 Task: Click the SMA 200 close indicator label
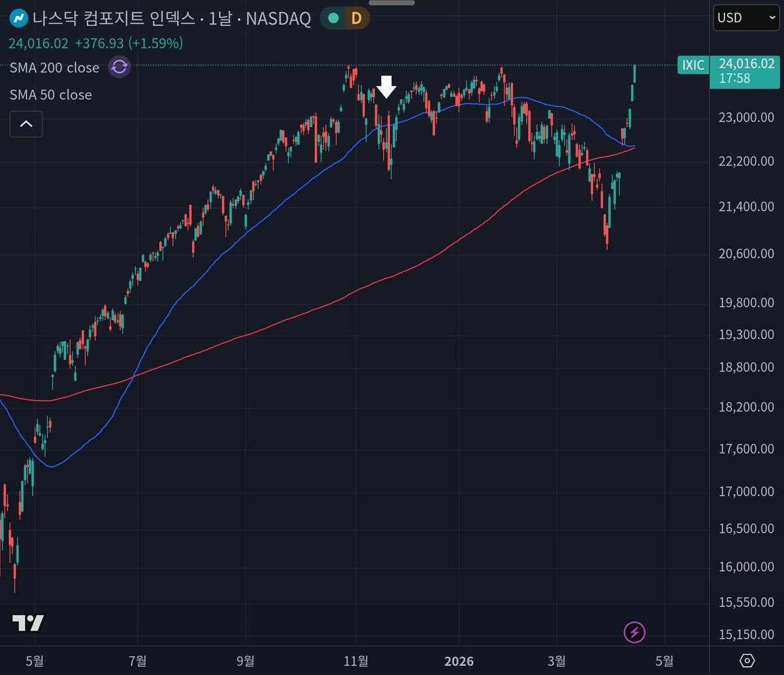click(x=54, y=68)
